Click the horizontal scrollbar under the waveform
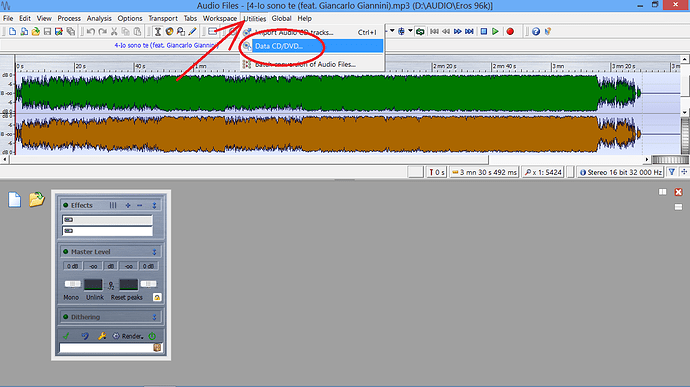Viewport: 690px width, 387px height. point(249,159)
